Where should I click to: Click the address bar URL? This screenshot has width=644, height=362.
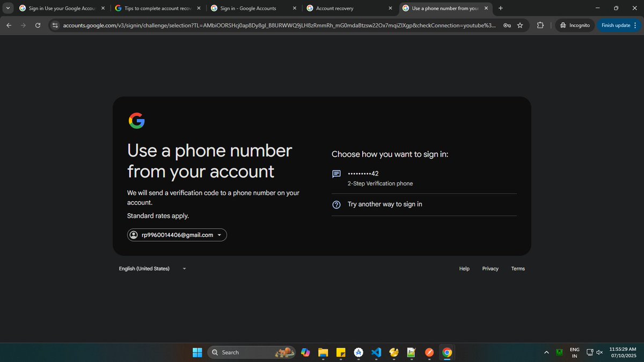(x=279, y=25)
